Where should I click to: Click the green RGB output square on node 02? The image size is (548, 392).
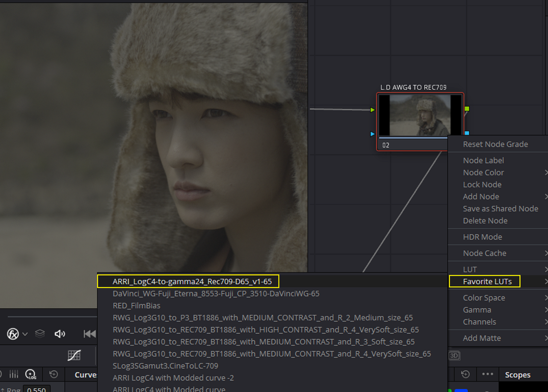467,109
